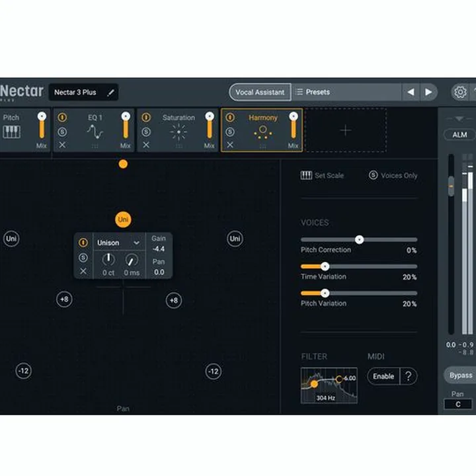Open the Presets browser
476x476 pixels.
[x=346, y=92]
